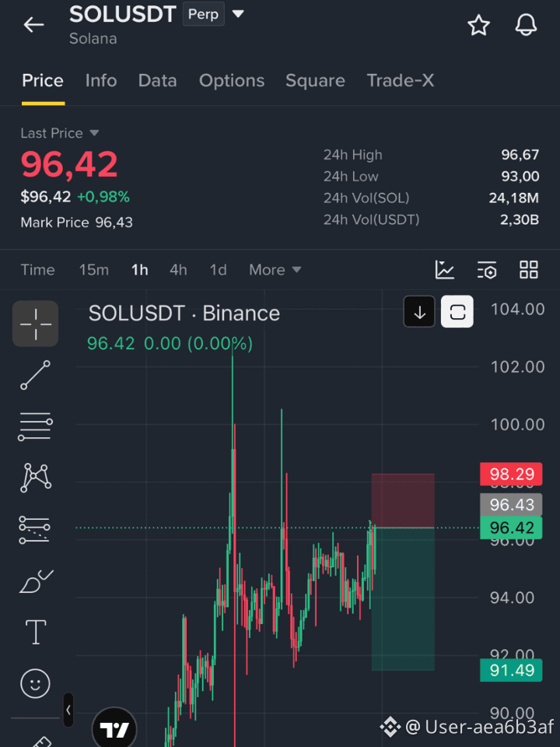Select the Time chart interval

tap(37, 270)
